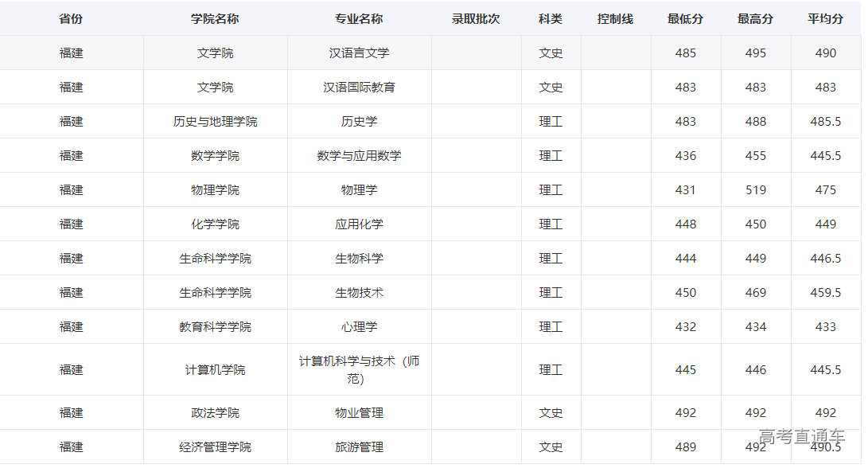Click the 物业管理 major cell
The image size is (868, 468).
coord(359,412)
